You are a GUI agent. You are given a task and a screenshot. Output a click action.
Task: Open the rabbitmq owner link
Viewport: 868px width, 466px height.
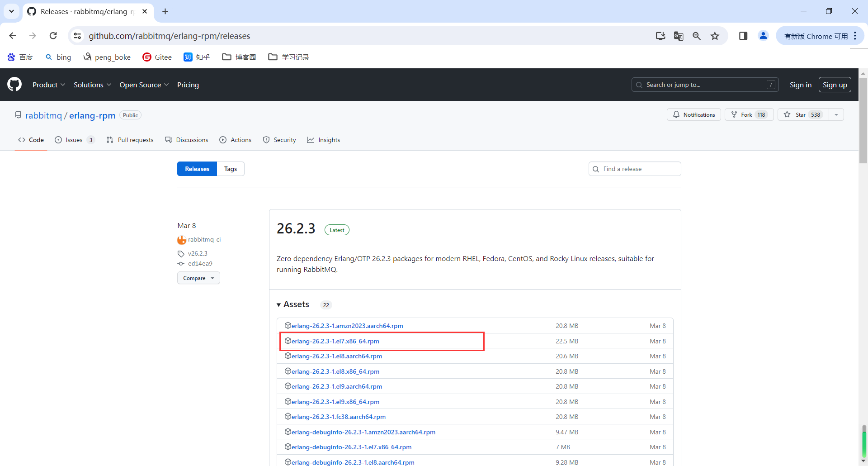click(43, 115)
